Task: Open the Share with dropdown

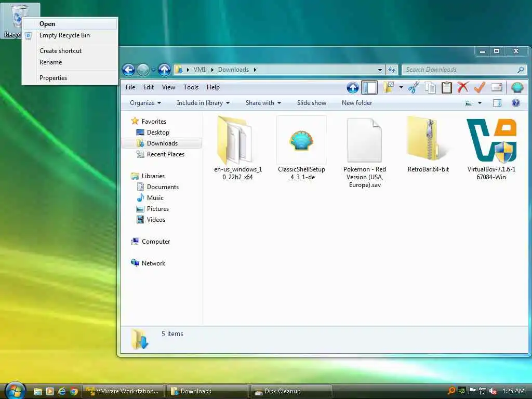Action: [263, 103]
